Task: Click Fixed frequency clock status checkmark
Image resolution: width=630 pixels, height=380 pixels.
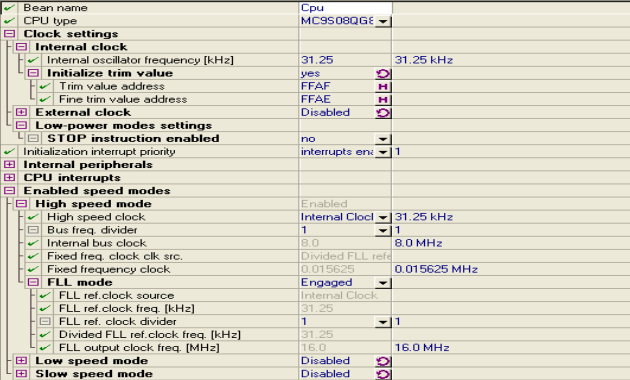Action: pos(33,269)
